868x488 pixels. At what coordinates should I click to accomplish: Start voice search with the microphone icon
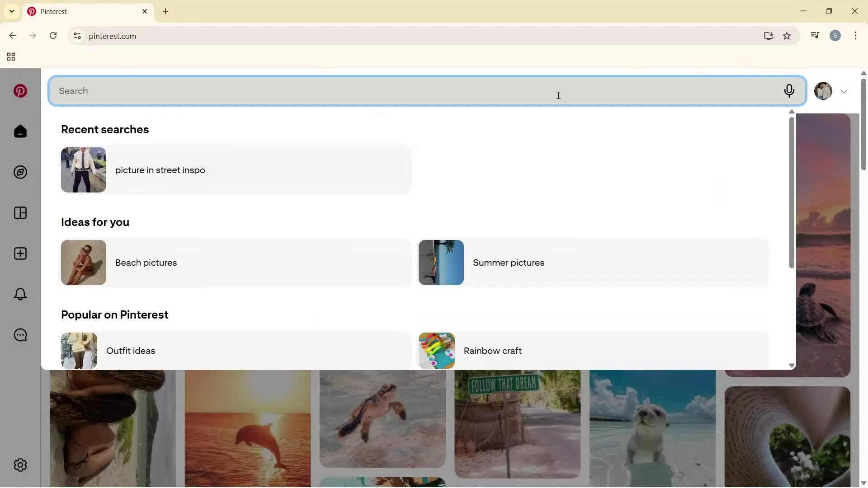(x=789, y=91)
